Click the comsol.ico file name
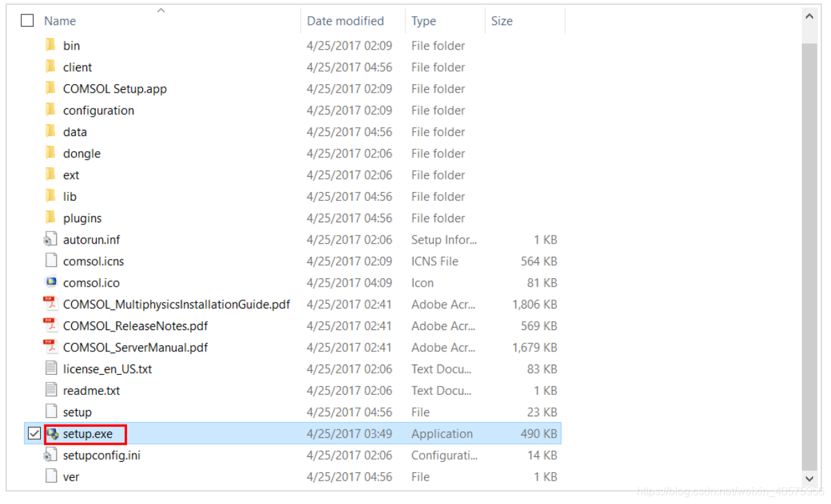 [x=91, y=282]
